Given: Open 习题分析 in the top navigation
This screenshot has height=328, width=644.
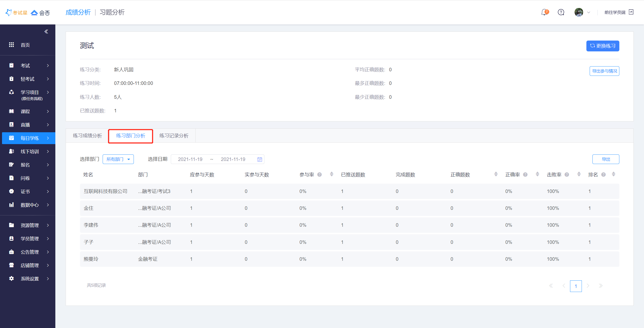Looking at the screenshot, I should tap(112, 12).
